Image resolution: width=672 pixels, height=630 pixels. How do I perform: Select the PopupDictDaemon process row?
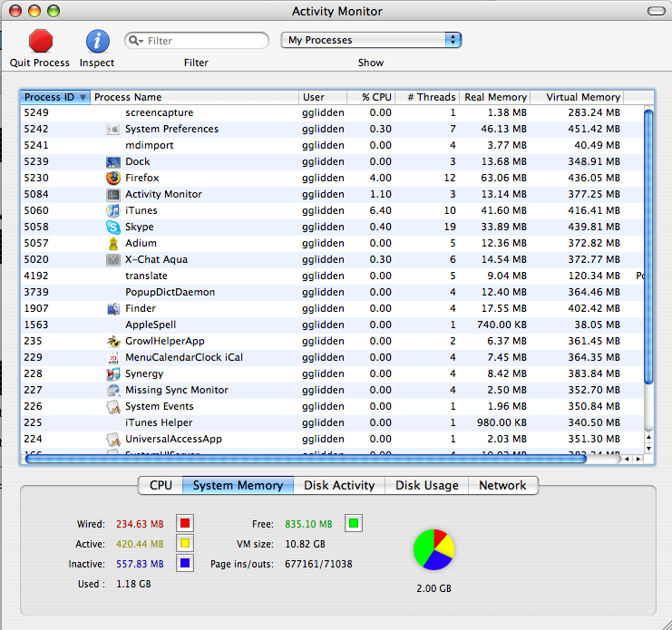tap(332, 292)
